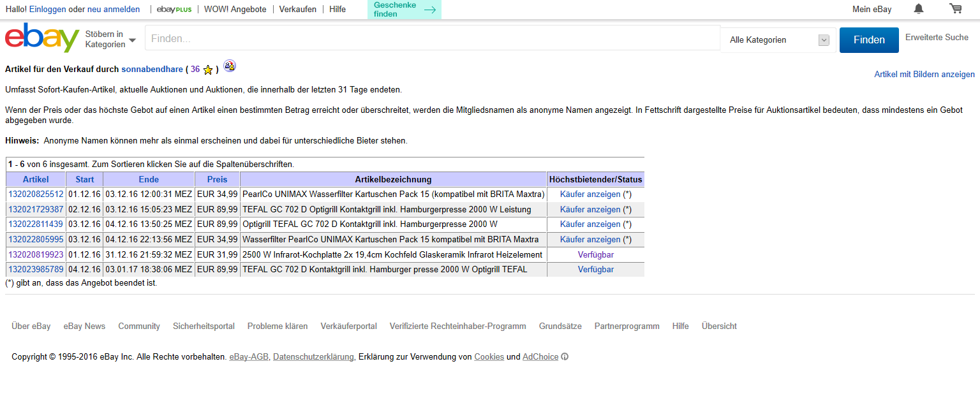This screenshot has height=417, width=980.
Task: Sort by the Artikel column header
Action: (x=36, y=179)
